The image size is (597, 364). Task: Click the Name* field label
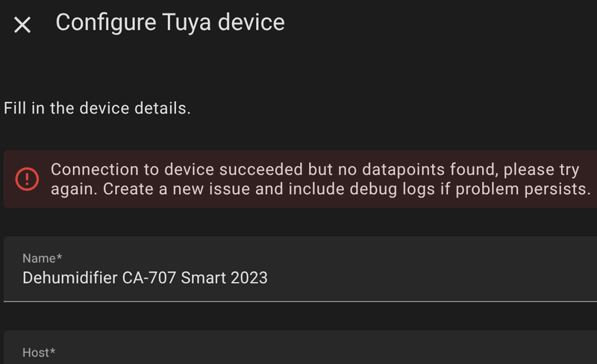tap(42, 258)
